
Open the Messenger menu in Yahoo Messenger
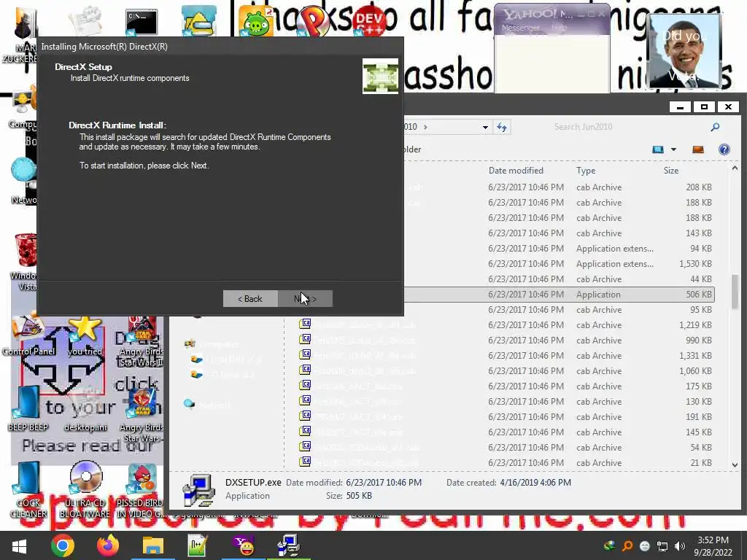pos(521,28)
